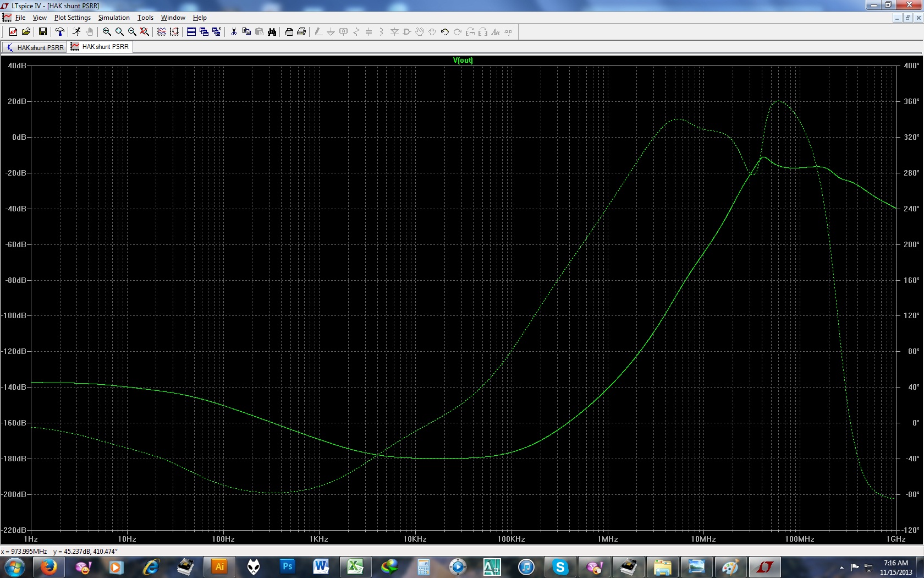Click the cursor readout x = 973.995MHz
The height and width of the screenshot is (578, 924).
[x=24, y=552]
